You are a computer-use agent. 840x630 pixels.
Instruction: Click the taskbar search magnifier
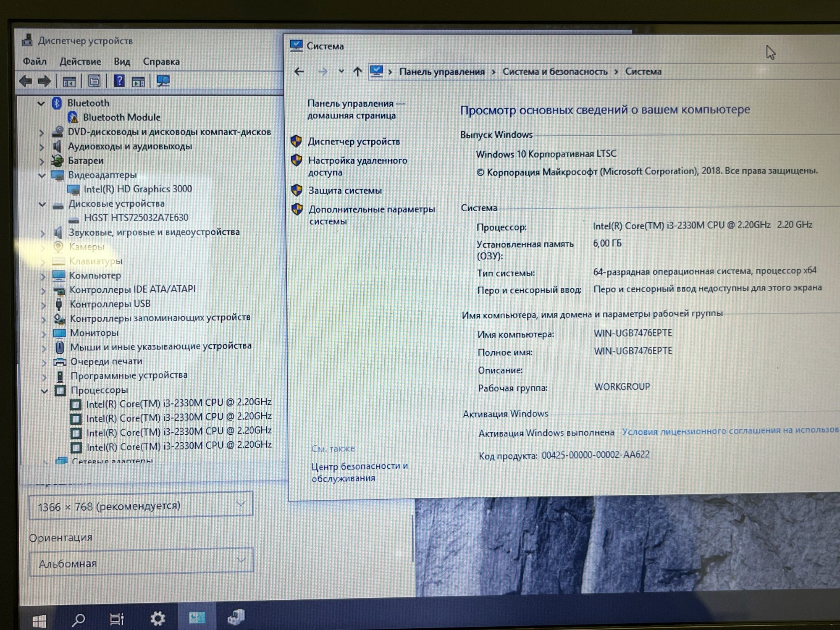(x=79, y=619)
